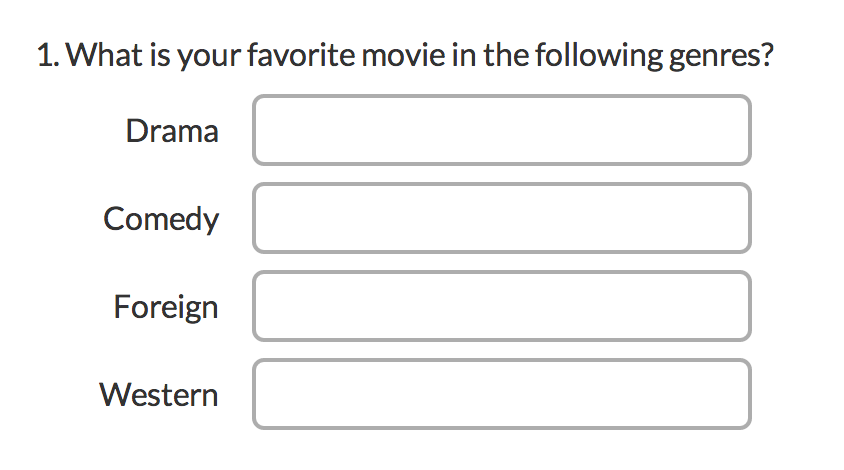Screen dimensions: 844x470
Task: Place cursor in the third answer box
Action: tap(502, 306)
